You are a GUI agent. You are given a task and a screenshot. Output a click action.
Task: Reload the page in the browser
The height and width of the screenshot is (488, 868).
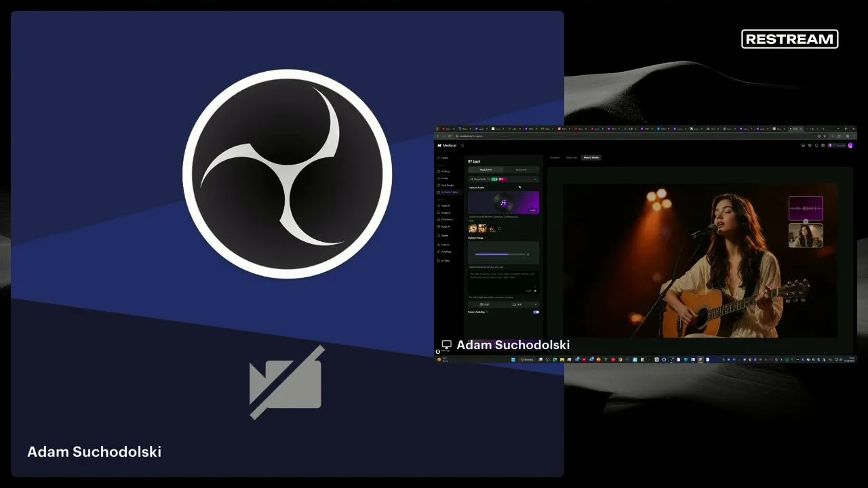pyautogui.click(x=450, y=136)
